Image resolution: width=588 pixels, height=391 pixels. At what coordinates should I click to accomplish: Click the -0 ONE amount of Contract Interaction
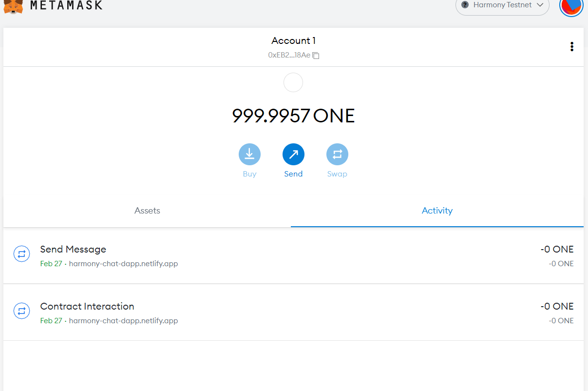pos(557,306)
